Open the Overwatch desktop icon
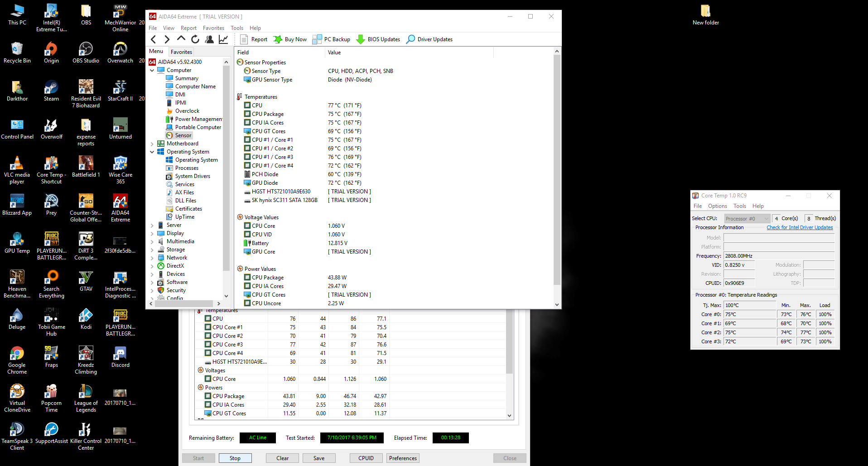This screenshot has width=868, height=466. 120,53
